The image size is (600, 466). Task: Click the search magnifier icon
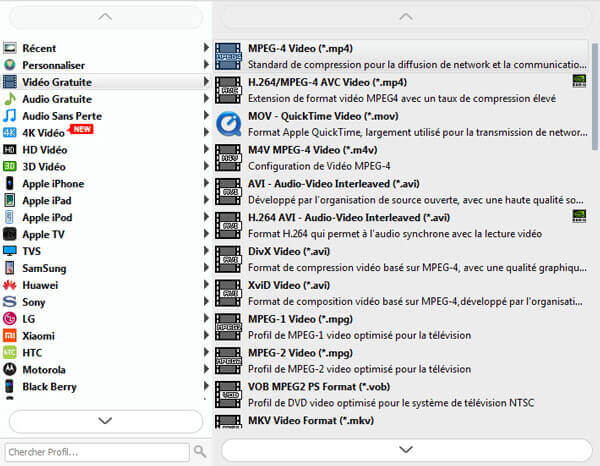click(200, 451)
